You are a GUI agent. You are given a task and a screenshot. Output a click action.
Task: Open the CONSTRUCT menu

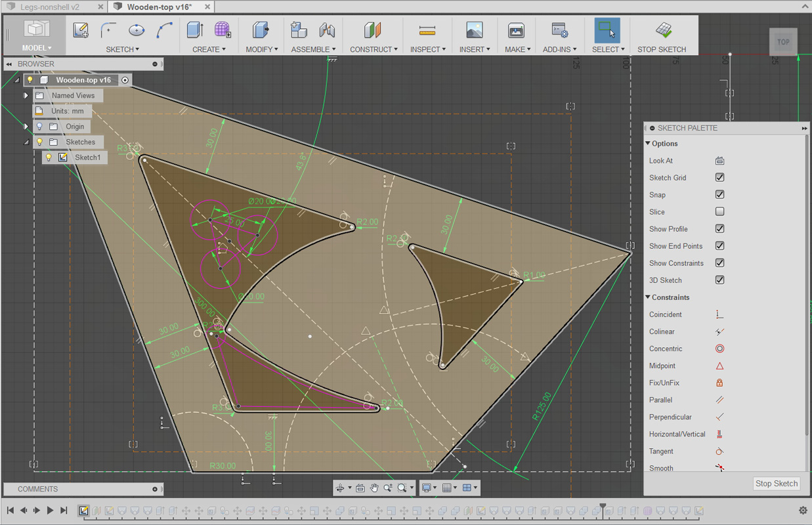pyautogui.click(x=373, y=49)
